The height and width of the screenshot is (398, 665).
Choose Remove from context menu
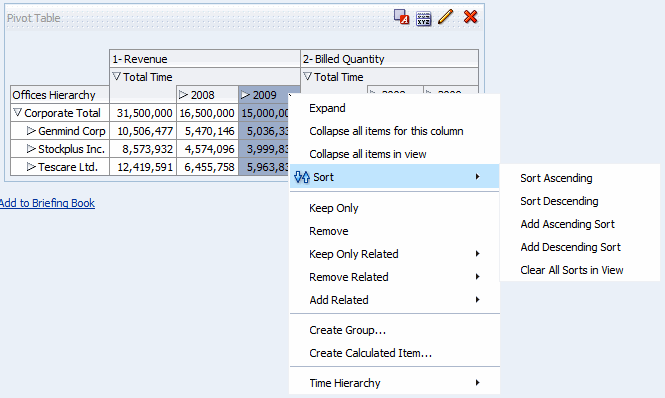pyautogui.click(x=394, y=231)
